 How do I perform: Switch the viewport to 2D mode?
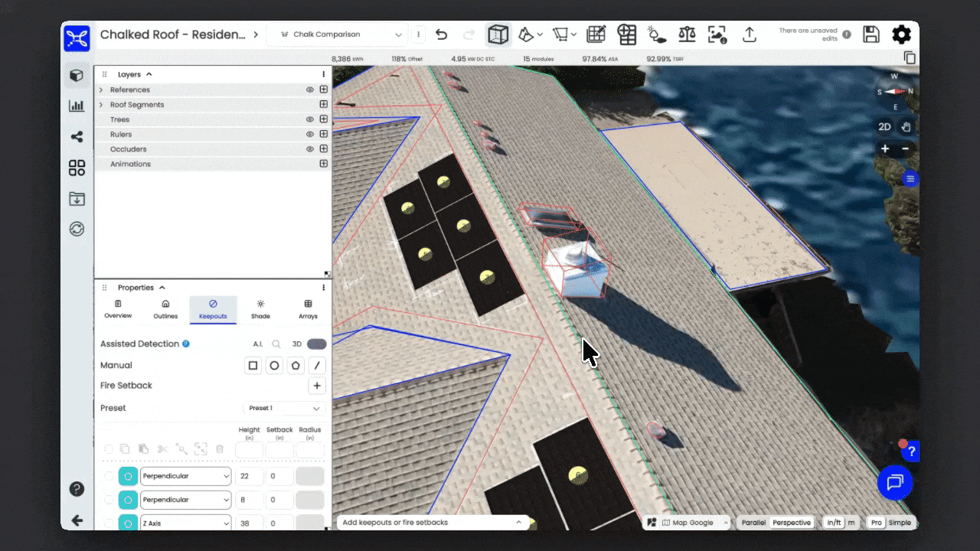pyautogui.click(x=884, y=127)
